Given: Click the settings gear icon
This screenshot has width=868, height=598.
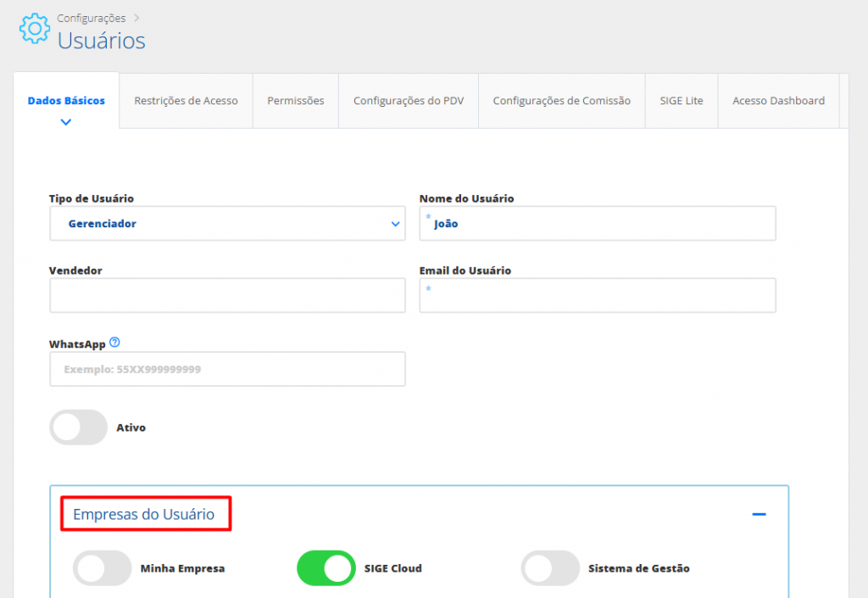Looking at the screenshot, I should (x=34, y=29).
